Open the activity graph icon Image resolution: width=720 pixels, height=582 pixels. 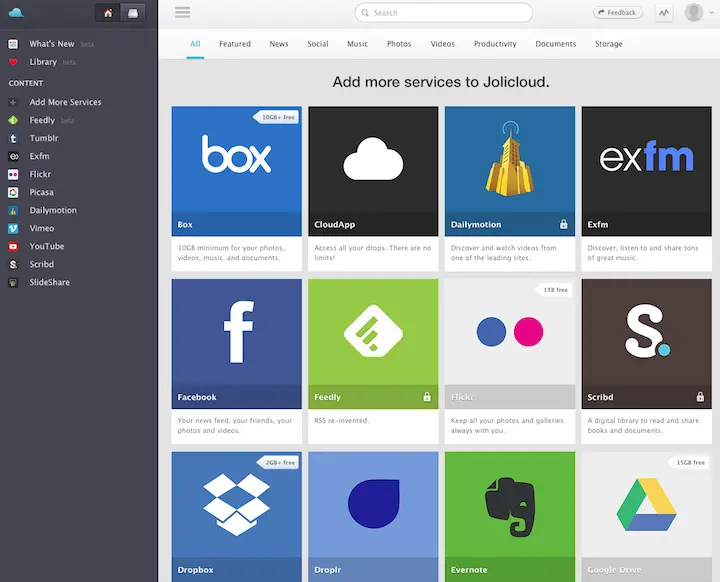[664, 13]
